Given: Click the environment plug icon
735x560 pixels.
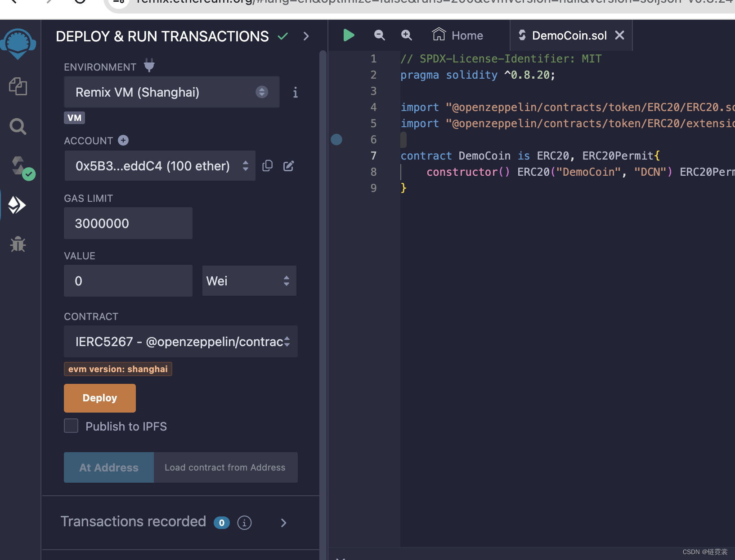Looking at the screenshot, I should (149, 66).
